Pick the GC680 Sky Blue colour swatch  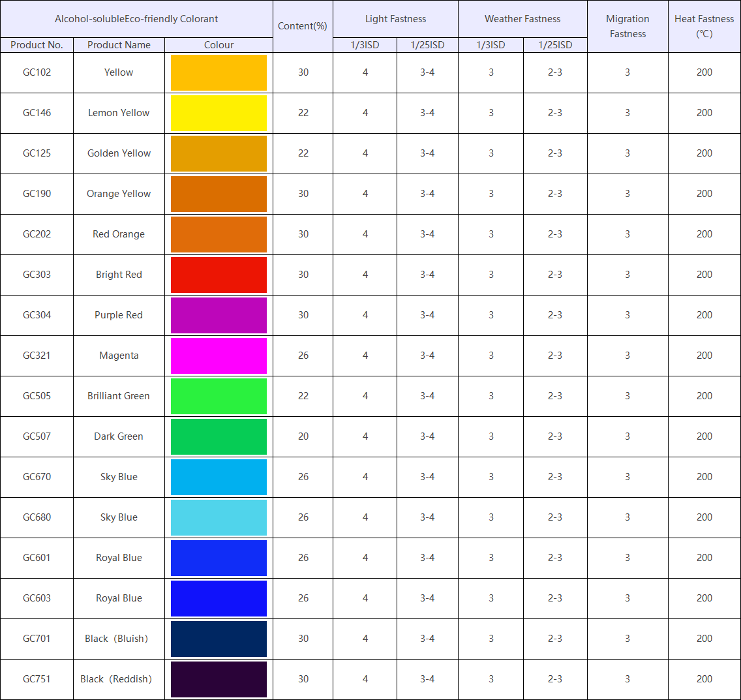pos(219,517)
